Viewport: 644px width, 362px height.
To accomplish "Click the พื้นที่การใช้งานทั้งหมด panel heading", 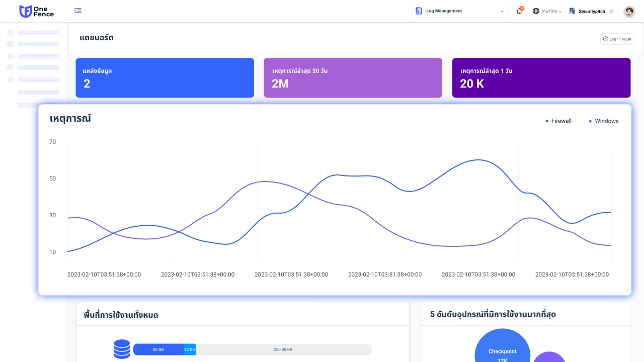I will pos(121,315).
